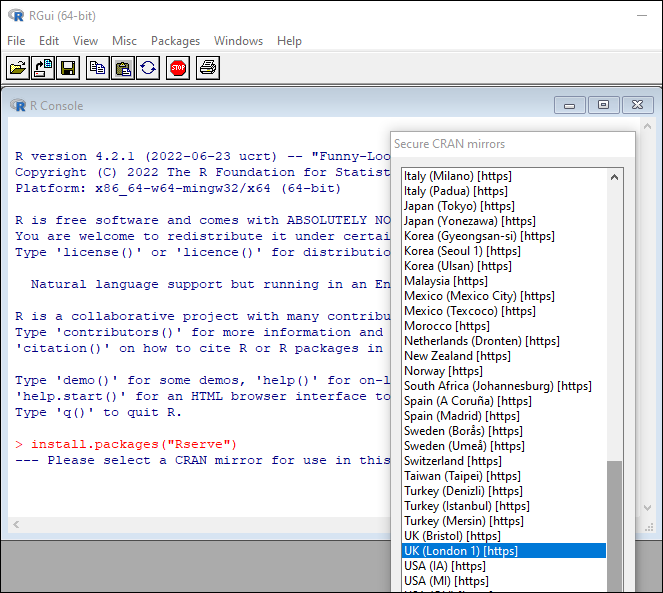Click the red Stop computation icon
The width and height of the screenshot is (663, 593).
[178, 68]
